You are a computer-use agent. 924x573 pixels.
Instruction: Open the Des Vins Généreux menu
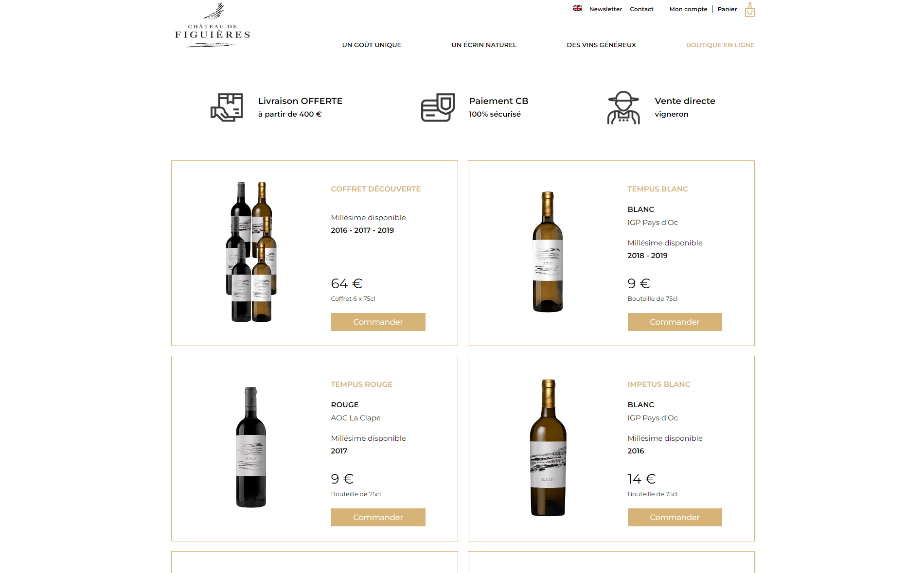(x=601, y=45)
